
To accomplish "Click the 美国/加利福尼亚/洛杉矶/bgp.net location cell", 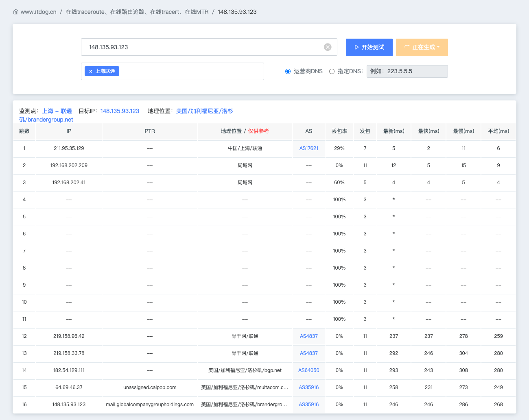I will pos(245,370).
